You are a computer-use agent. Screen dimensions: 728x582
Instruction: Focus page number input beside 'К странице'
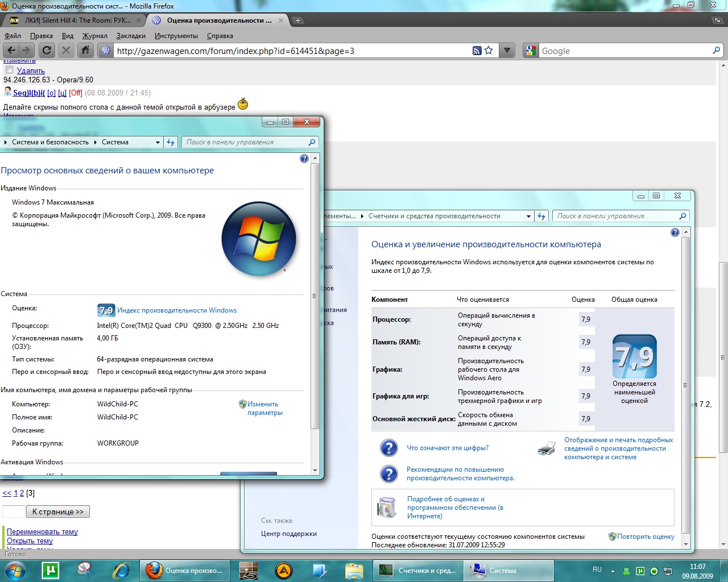pos(14,512)
